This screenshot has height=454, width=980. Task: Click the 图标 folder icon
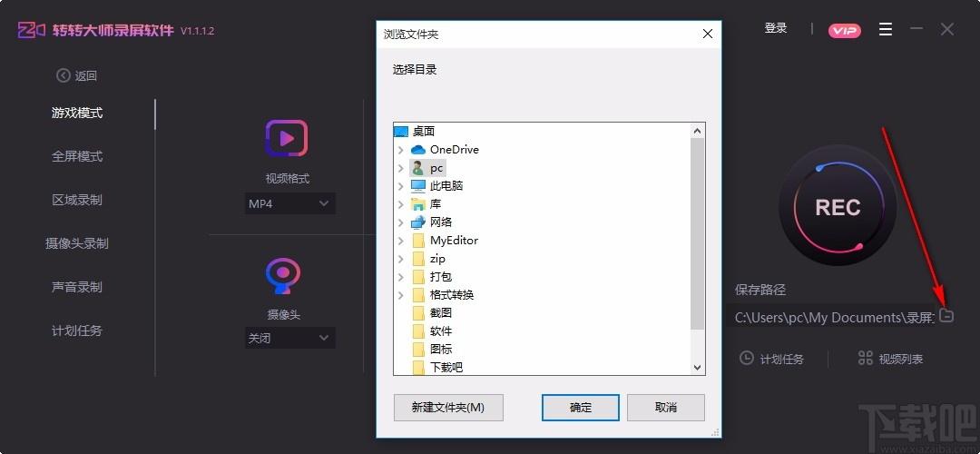click(418, 349)
